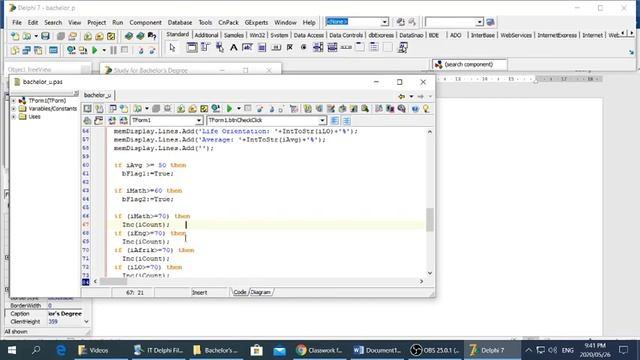Switch to the Win32 palette tab
Image resolution: width=640 pixels, height=360 pixels.
tap(257, 35)
